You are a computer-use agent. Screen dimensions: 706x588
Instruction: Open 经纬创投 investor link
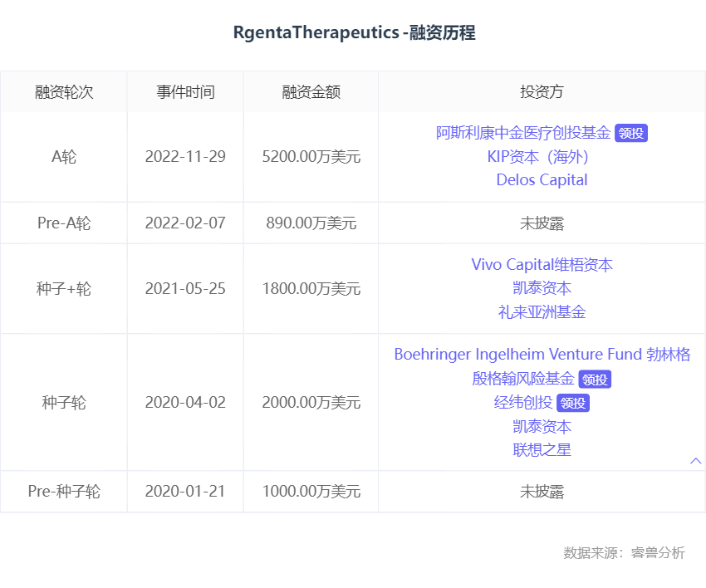click(523, 403)
